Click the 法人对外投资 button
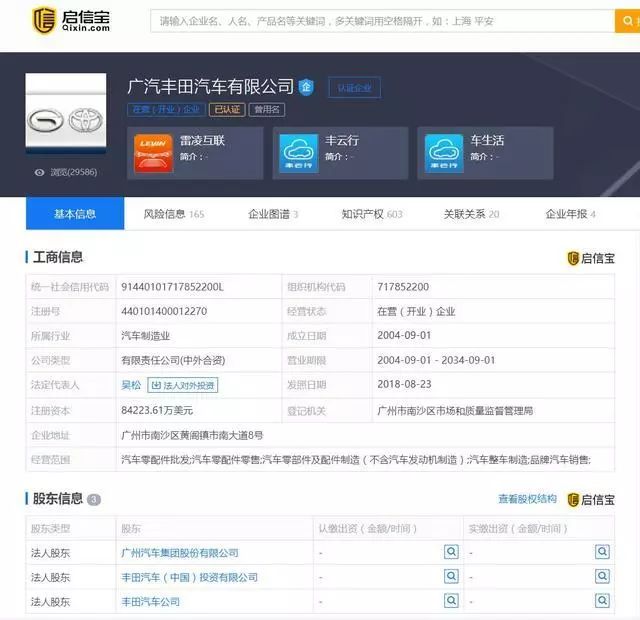Image resolution: width=640 pixels, height=620 pixels. tap(182, 385)
